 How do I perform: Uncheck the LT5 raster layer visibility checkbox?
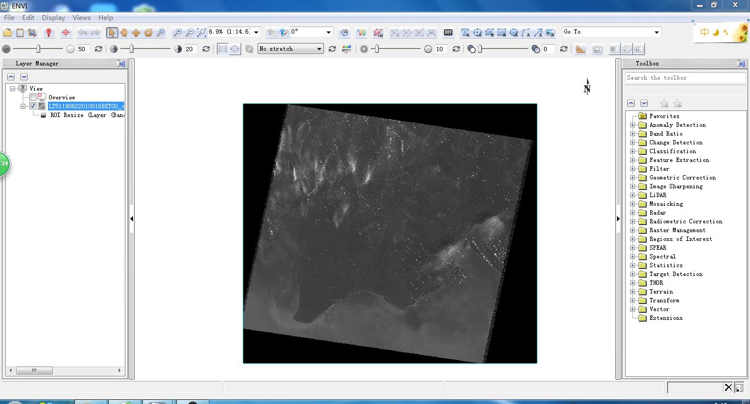pos(33,106)
